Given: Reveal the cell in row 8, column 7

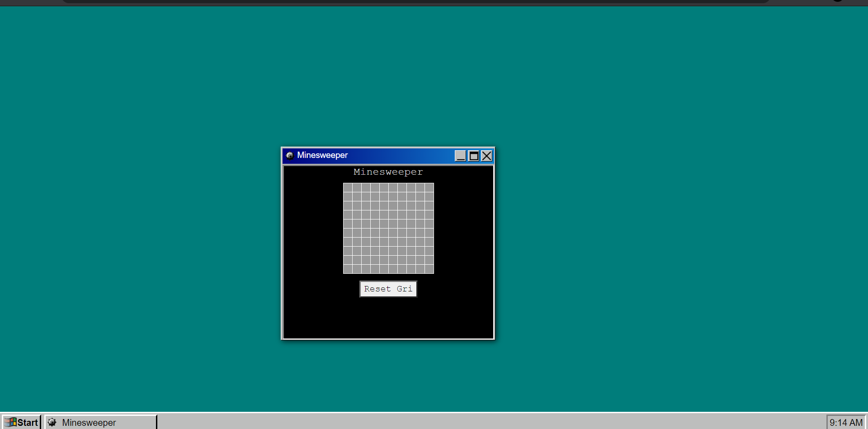Looking at the screenshot, I should tap(402, 251).
